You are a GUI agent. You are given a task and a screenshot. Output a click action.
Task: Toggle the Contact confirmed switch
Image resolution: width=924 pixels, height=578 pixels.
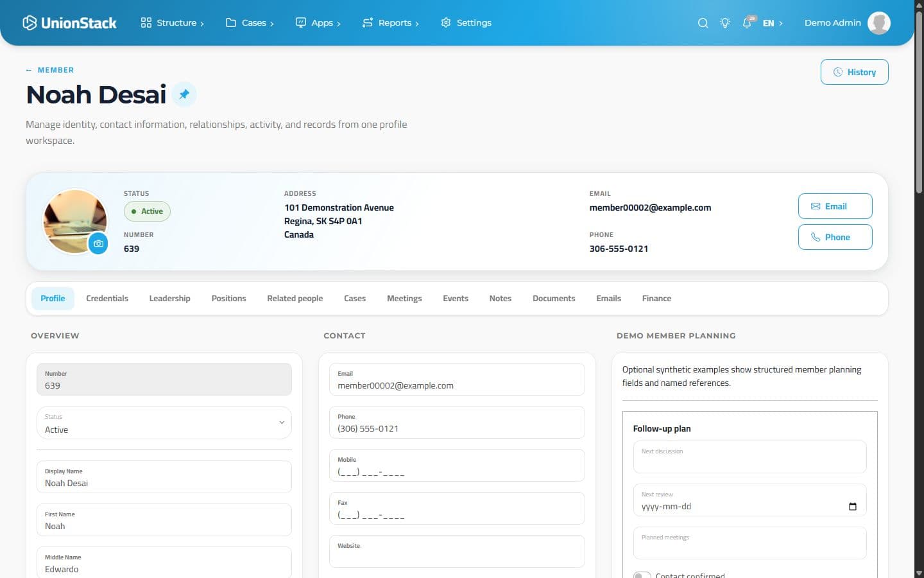642,575
